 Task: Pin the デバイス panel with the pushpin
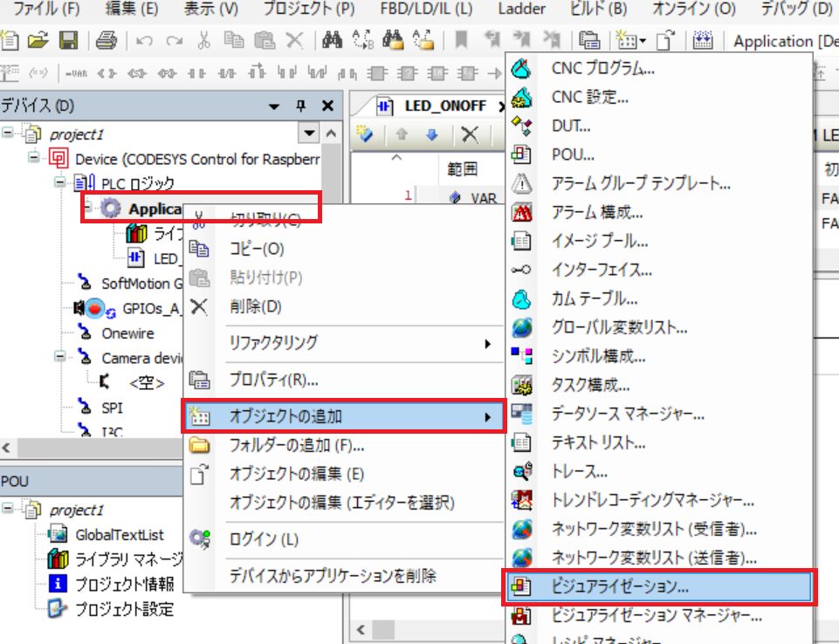tap(301, 106)
